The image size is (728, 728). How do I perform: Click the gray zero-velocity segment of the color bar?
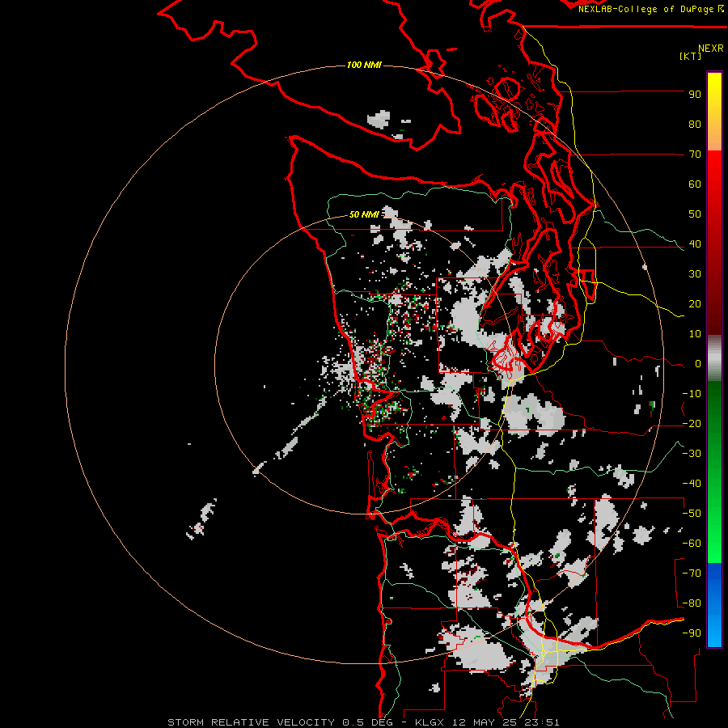pos(714,358)
